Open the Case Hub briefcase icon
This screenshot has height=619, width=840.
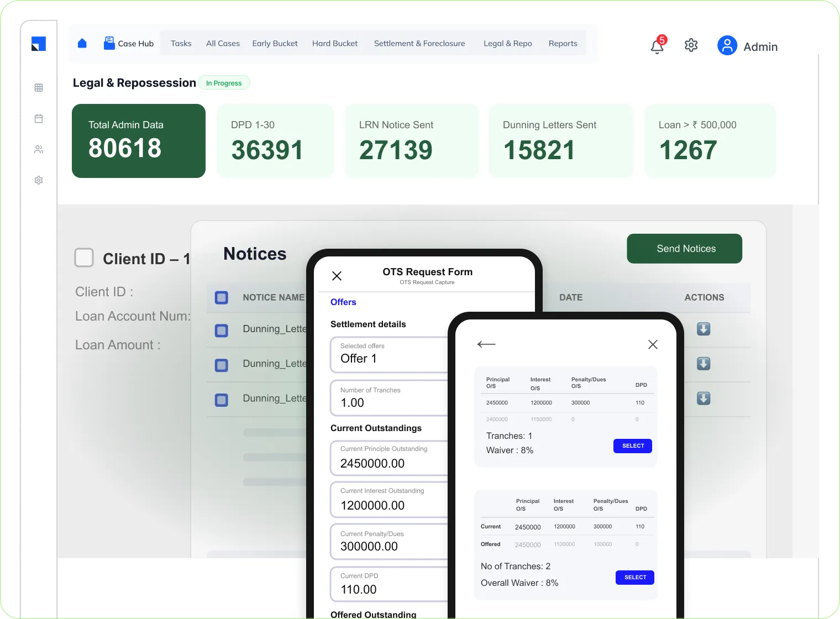point(109,43)
